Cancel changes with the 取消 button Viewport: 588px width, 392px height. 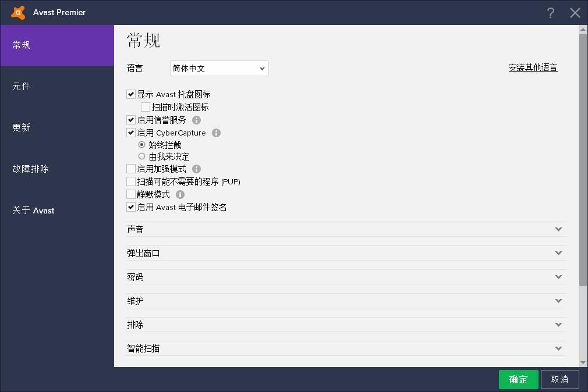click(x=560, y=380)
